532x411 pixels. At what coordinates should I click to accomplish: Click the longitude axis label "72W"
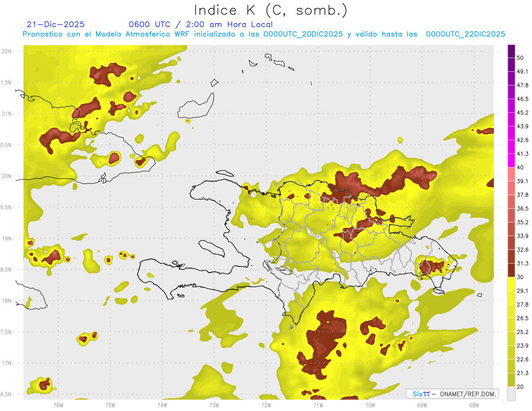266,406
